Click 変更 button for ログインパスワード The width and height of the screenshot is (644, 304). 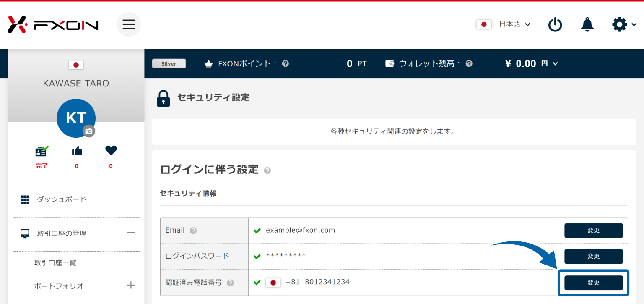(593, 256)
